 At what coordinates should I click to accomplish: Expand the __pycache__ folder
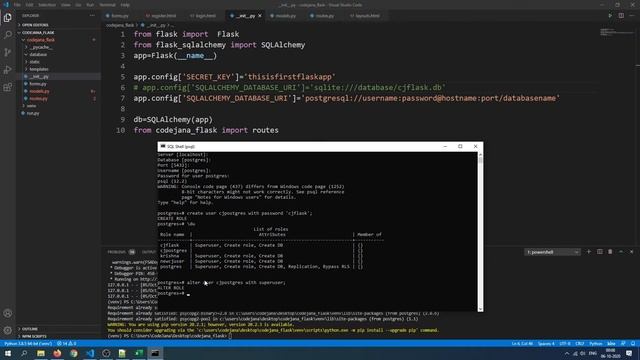tap(40, 47)
